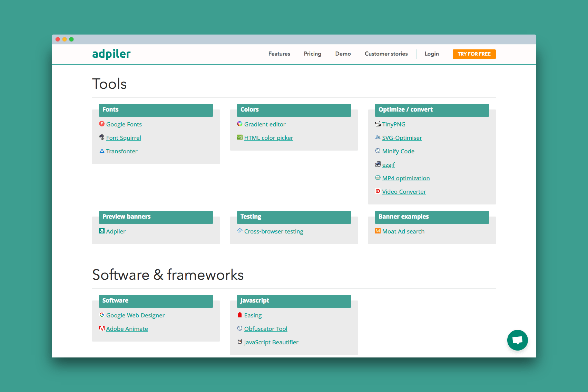Click the Banner examples header
The width and height of the screenshot is (588, 392).
432,217
